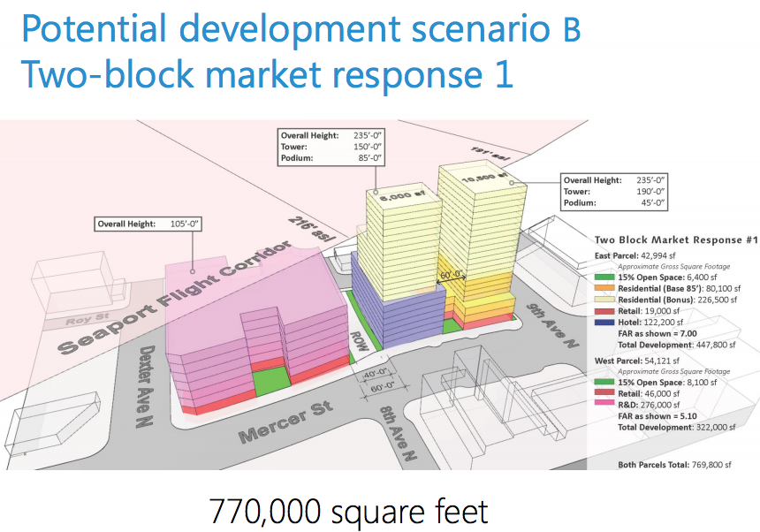This screenshot has width=760, height=532.
Task: Click the 'Roy St' street label
Action: point(87,319)
